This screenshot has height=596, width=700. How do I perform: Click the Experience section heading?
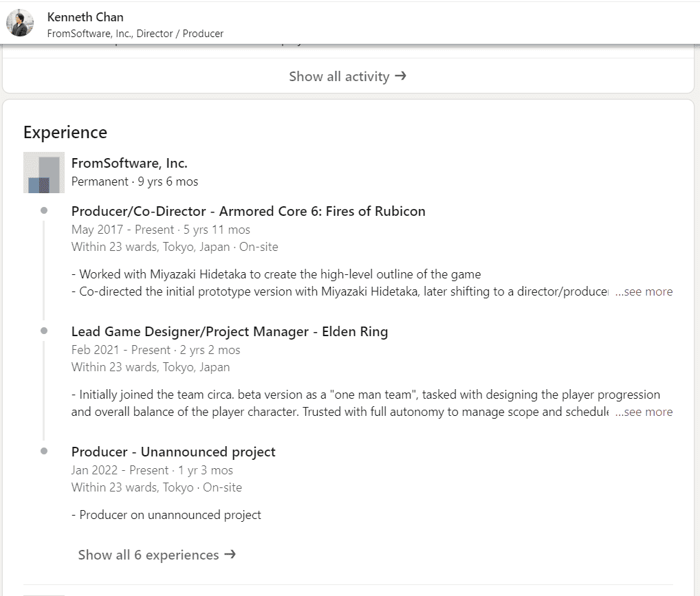pos(65,132)
